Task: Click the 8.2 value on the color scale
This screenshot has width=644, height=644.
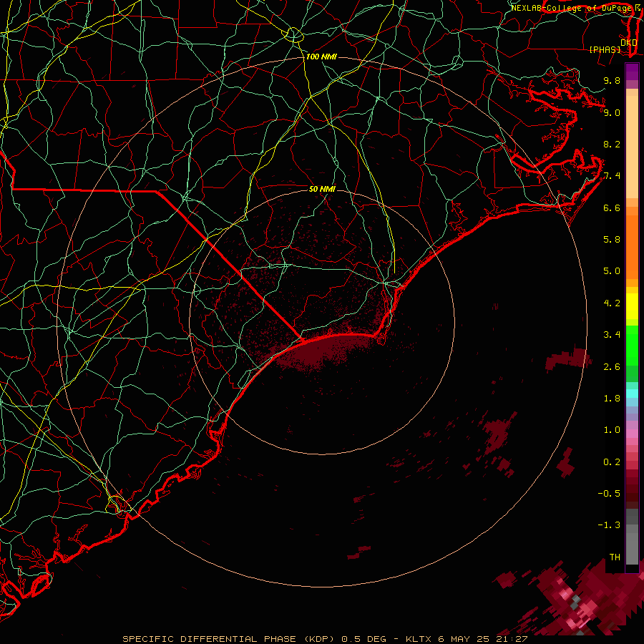Action: (612, 144)
